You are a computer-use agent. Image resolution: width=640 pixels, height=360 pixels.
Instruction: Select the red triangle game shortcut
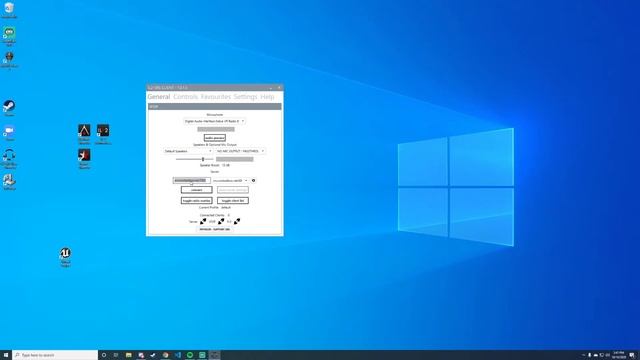[84, 134]
